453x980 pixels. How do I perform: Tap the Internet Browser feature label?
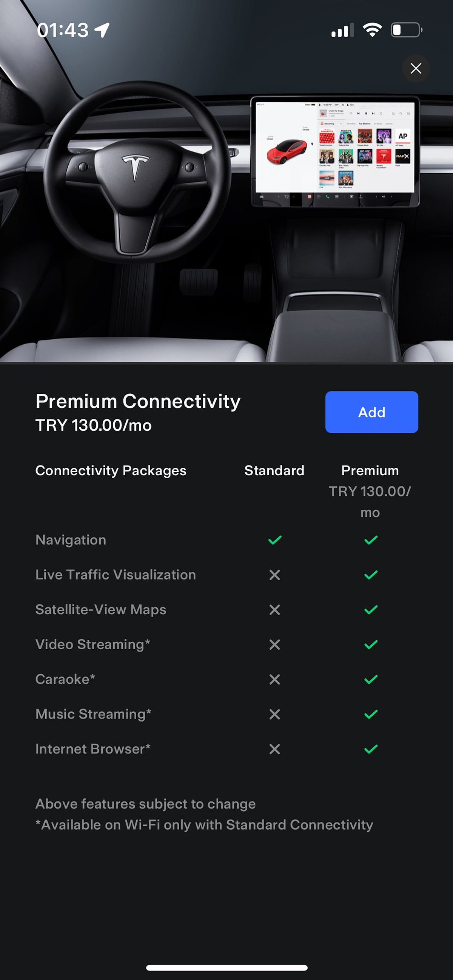click(93, 749)
